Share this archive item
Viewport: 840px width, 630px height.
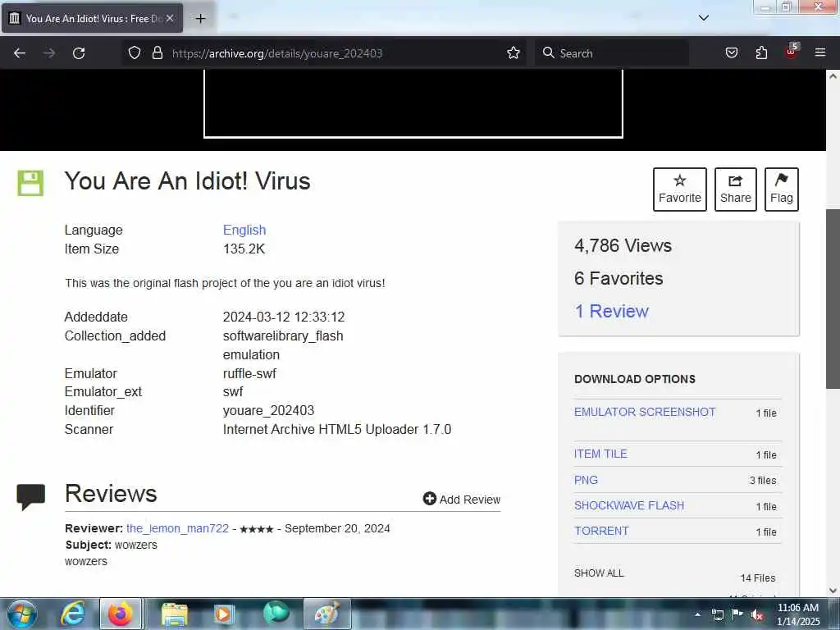(x=736, y=189)
